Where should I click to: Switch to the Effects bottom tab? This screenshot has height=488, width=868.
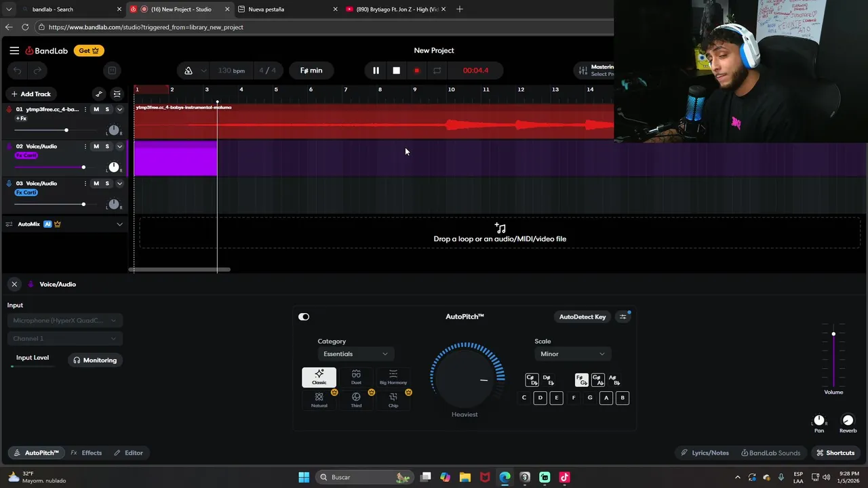coord(86,453)
